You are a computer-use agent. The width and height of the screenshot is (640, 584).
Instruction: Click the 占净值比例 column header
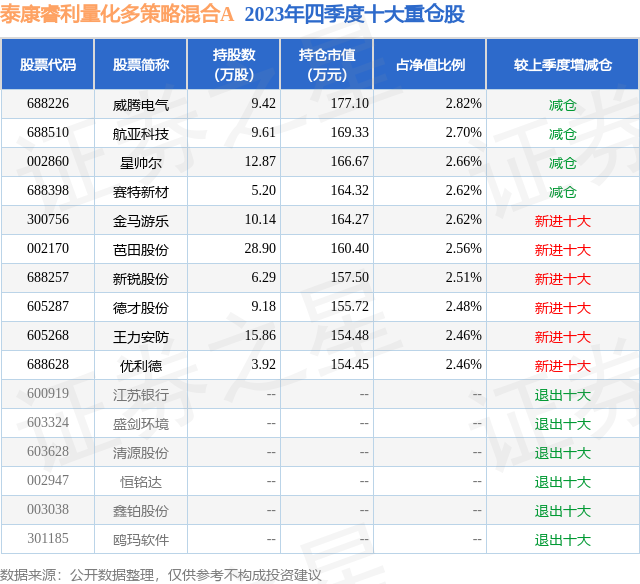[x=430, y=65]
